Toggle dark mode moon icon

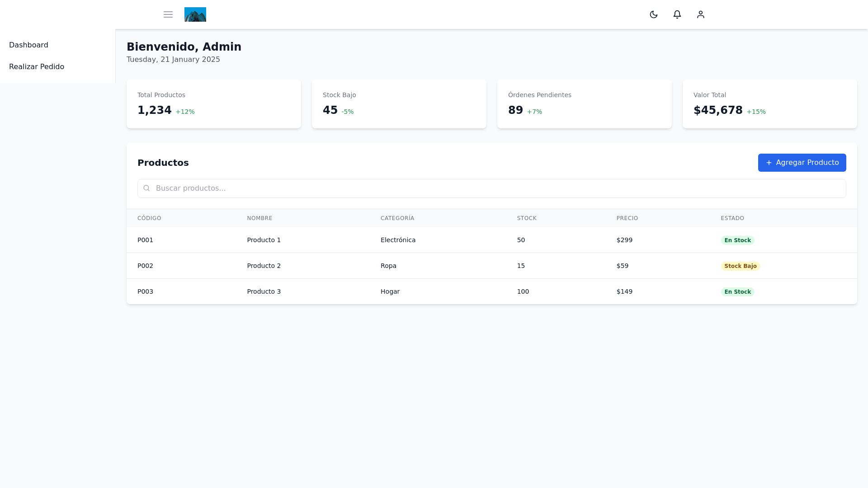[x=654, y=14]
